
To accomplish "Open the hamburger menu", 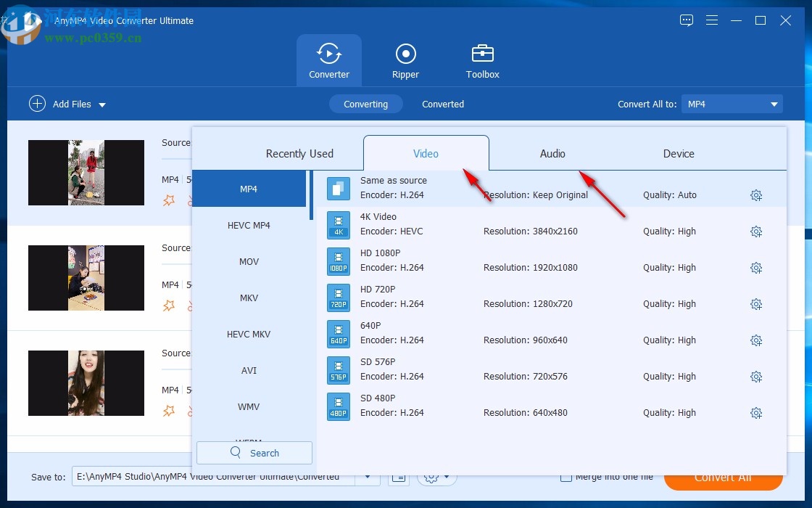I will [712, 20].
